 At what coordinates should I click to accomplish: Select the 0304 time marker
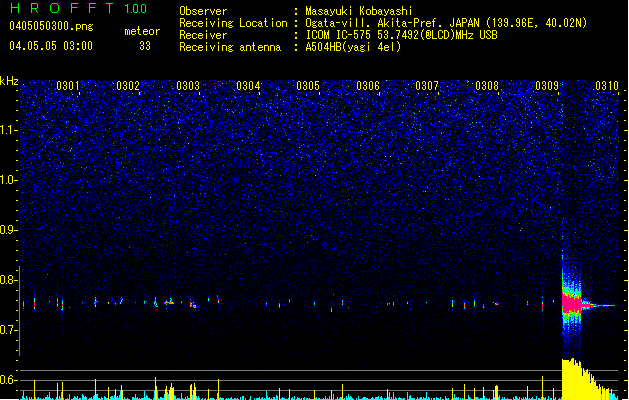(248, 86)
